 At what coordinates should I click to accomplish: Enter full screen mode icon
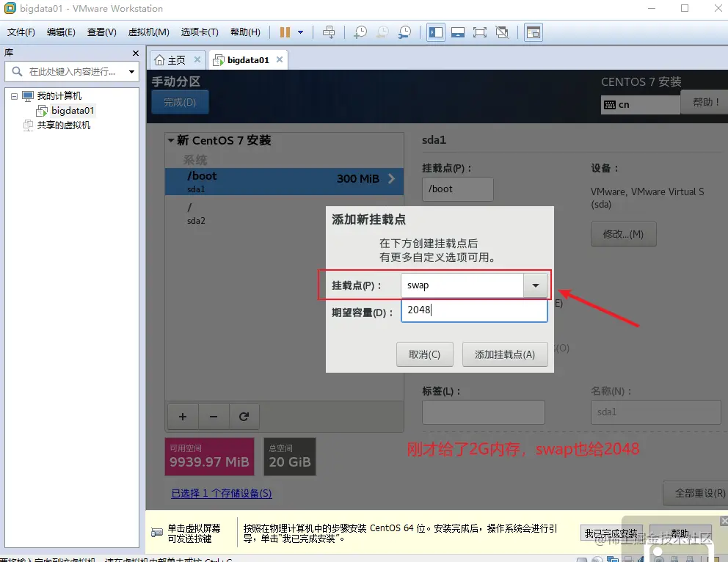[480, 32]
